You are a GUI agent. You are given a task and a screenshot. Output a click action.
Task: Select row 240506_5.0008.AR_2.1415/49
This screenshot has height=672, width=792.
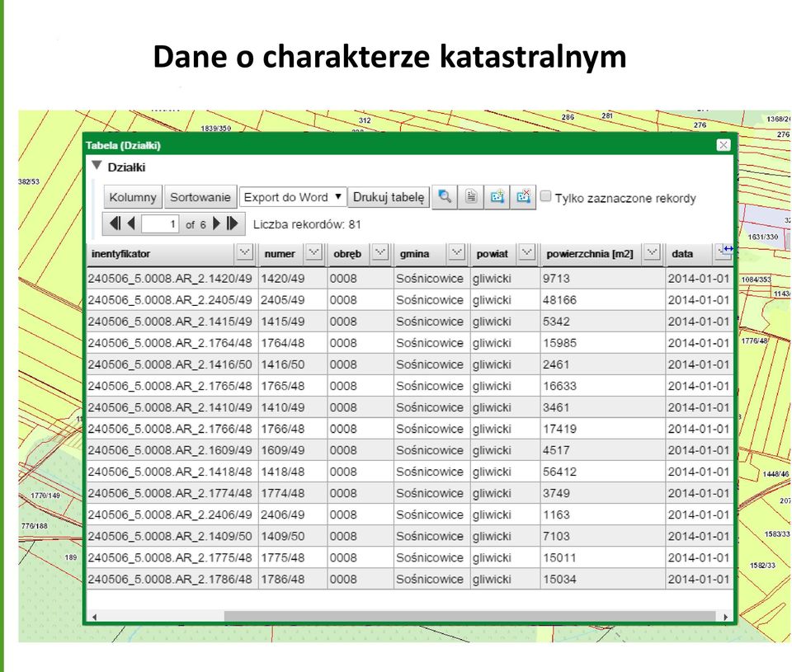tap(410, 321)
